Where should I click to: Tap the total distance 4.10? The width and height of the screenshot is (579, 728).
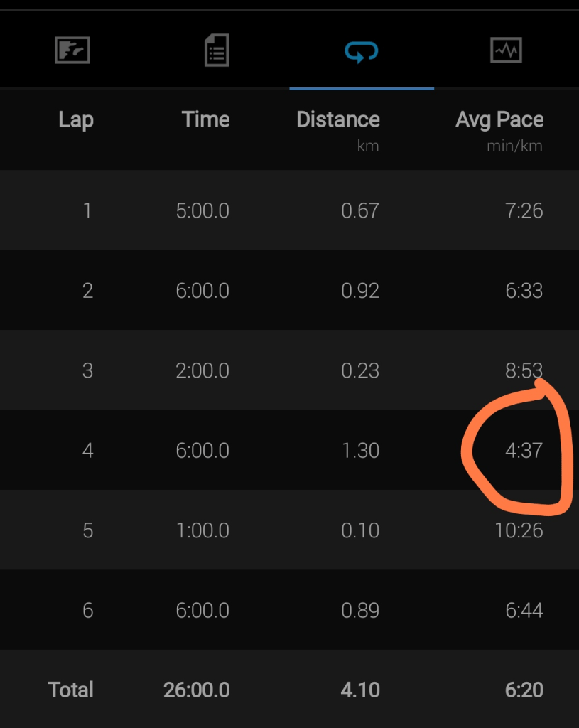point(359,690)
